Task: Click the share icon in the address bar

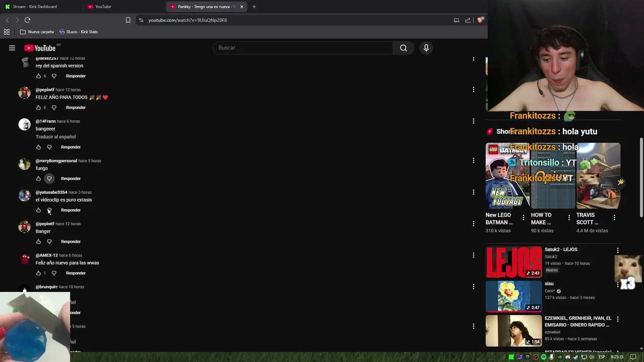Action: coord(468,20)
